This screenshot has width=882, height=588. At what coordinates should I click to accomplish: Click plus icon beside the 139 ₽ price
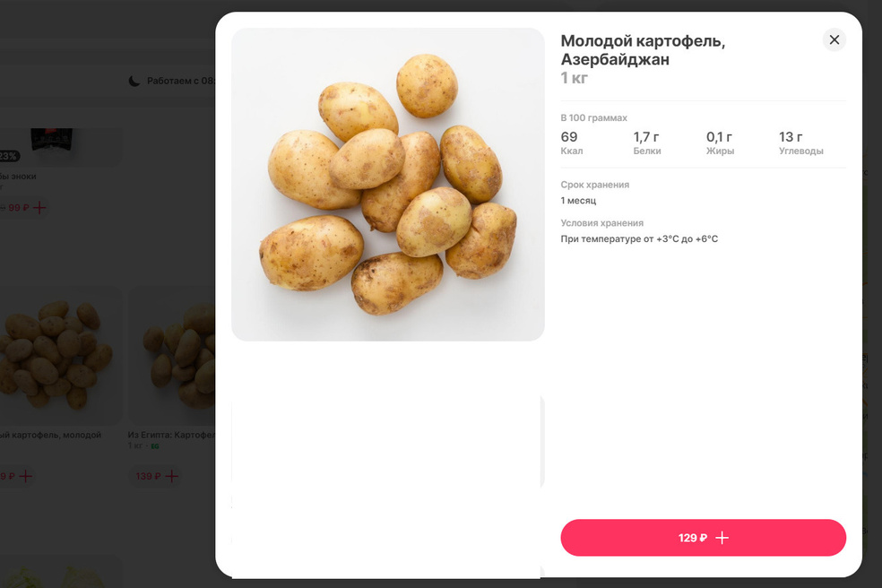(172, 476)
